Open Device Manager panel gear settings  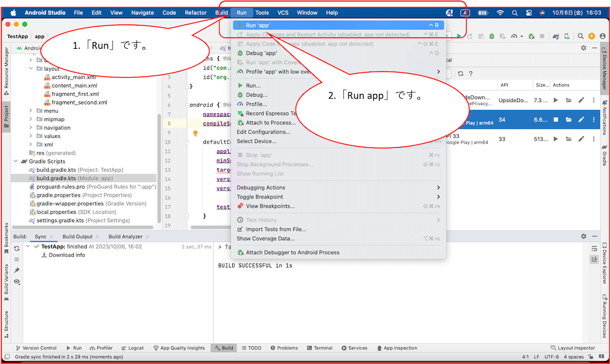(584, 48)
